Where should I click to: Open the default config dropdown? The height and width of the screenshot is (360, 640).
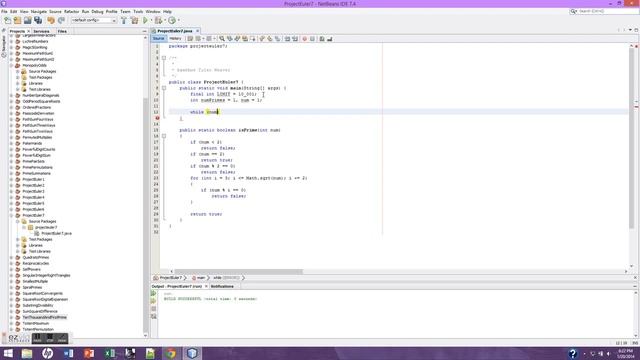[x=94, y=20]
